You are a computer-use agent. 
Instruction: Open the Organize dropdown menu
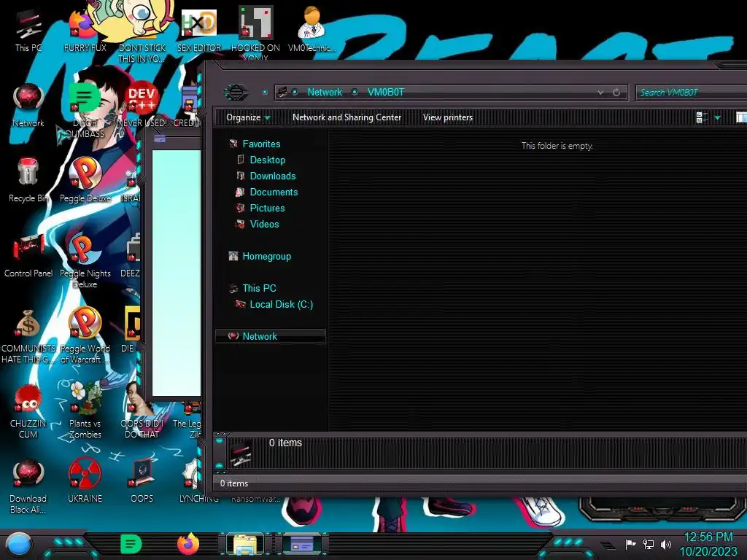(x=248, y=117)
